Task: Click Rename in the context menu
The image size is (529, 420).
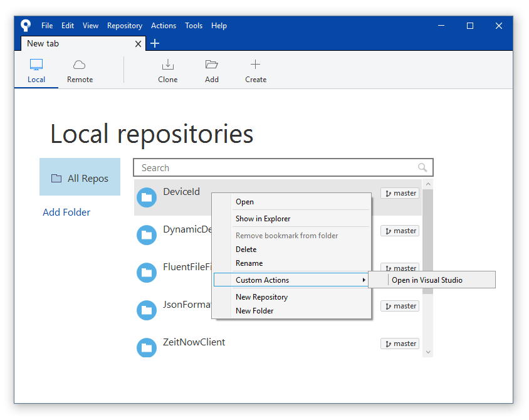Action: click(x=249, y=263)
